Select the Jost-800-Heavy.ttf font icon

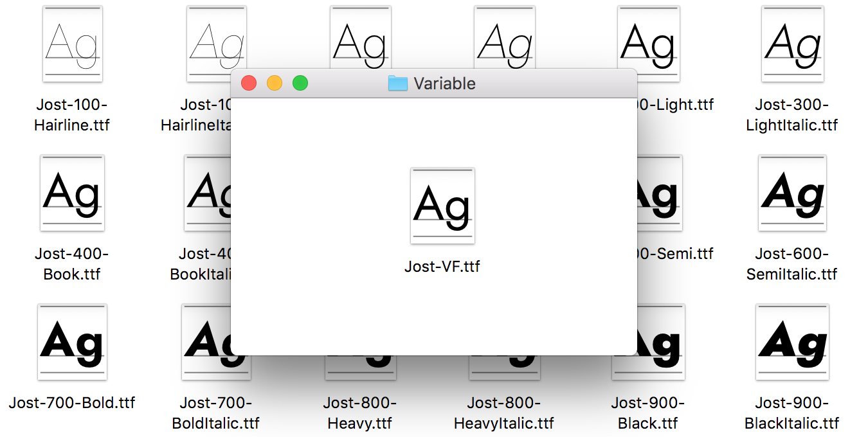point(360,368)
